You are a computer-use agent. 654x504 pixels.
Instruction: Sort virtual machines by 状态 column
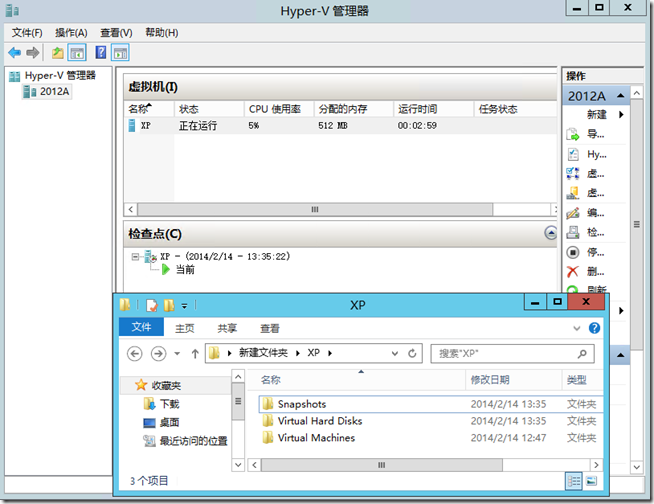(x=209, y=109)
